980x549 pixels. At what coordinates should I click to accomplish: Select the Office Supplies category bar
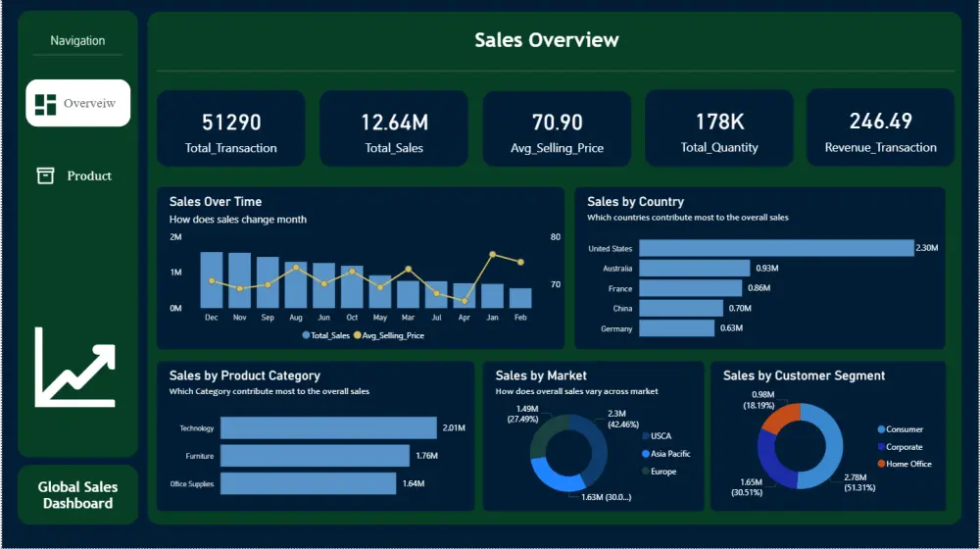click(x=308, y=483)
